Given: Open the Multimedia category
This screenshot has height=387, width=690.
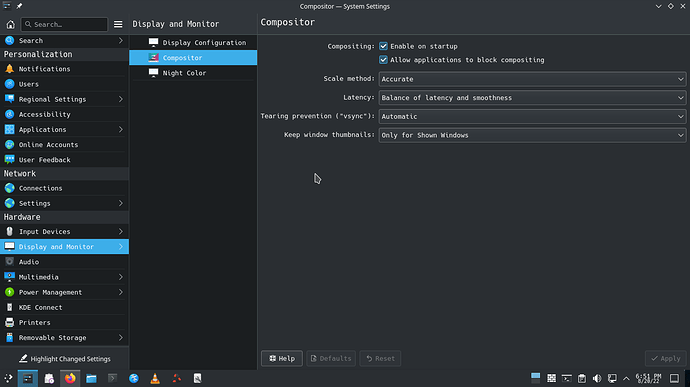Looking at the screenshot, I should pyautogui.click(x=64, y=277).
